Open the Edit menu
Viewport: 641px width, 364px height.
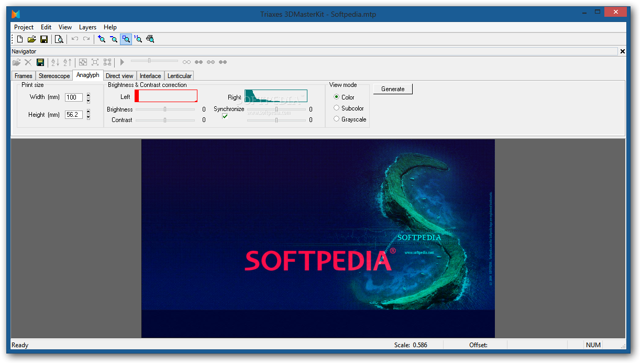pyautogui.click(x=46, y=27)
